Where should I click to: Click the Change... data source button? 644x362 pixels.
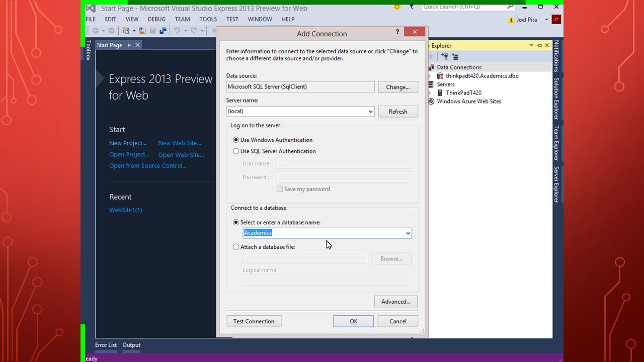click(x=398, y=87)
